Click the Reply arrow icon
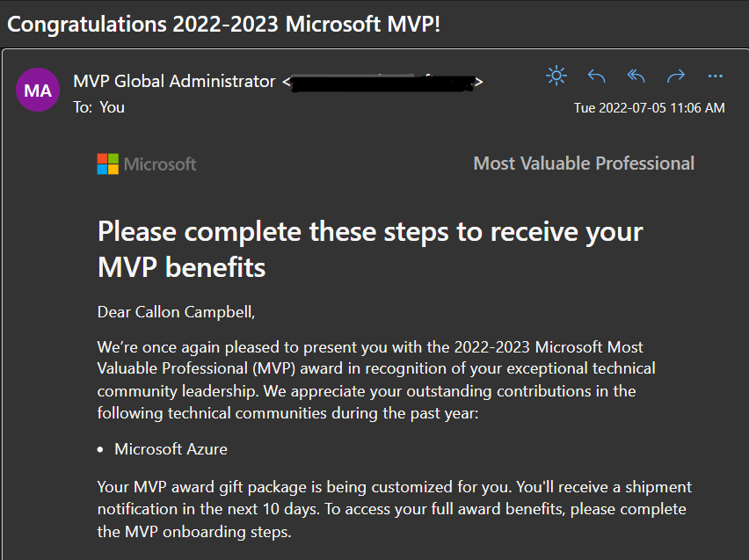The width and height of the screenshot is (749, 560). point(596,76)
